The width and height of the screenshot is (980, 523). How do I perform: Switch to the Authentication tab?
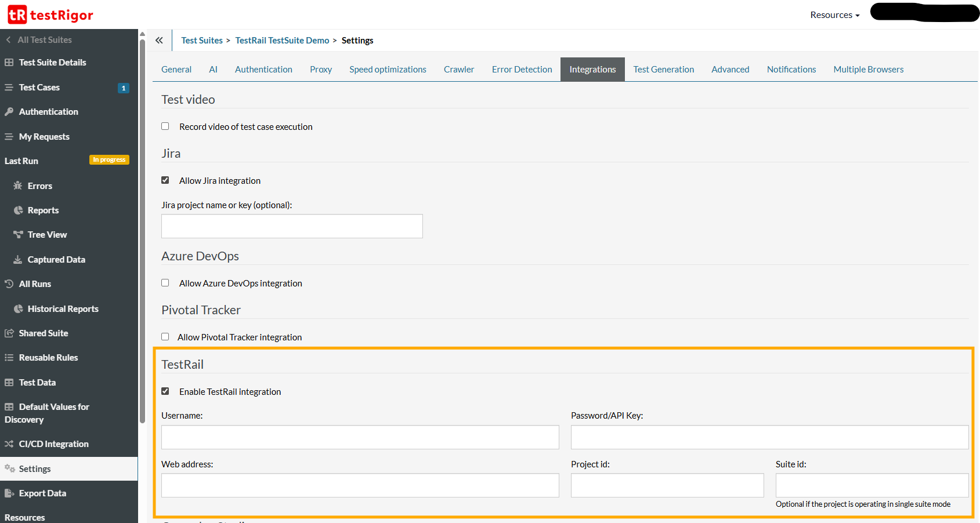263,70
